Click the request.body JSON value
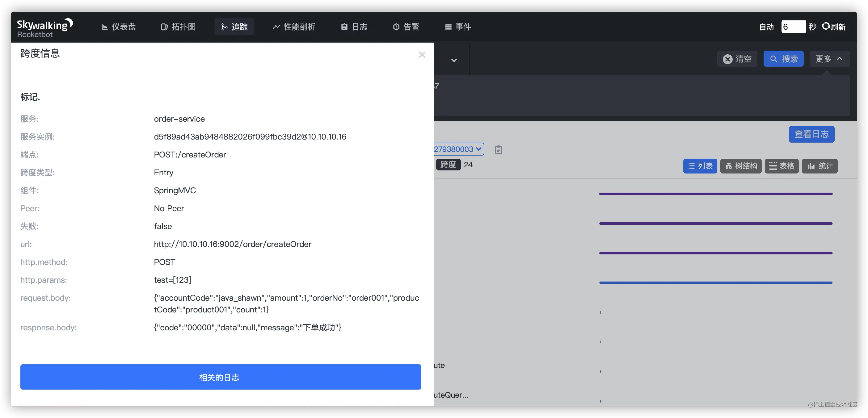The height and width of the screenshot is (418, 868). point(286,304)
